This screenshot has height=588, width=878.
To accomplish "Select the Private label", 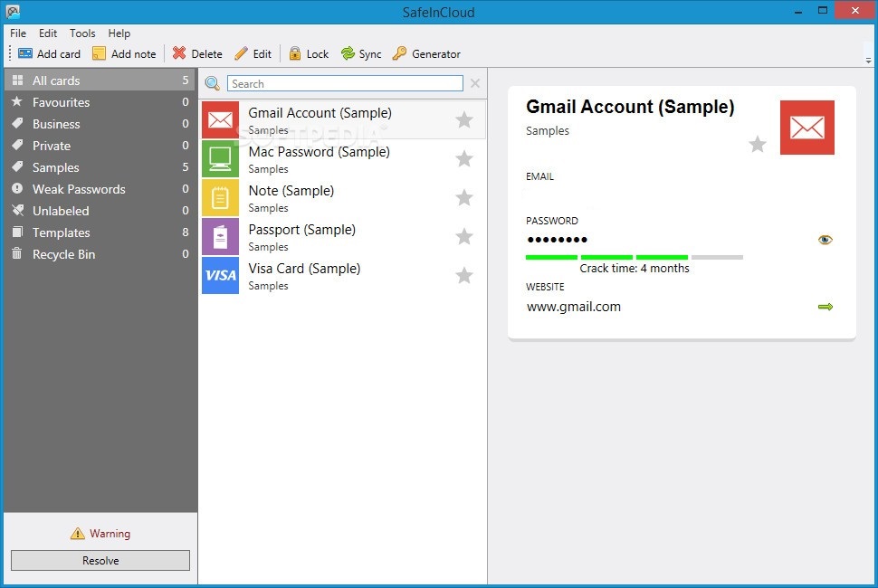I will pyautogui.click(x=100, y=146).
